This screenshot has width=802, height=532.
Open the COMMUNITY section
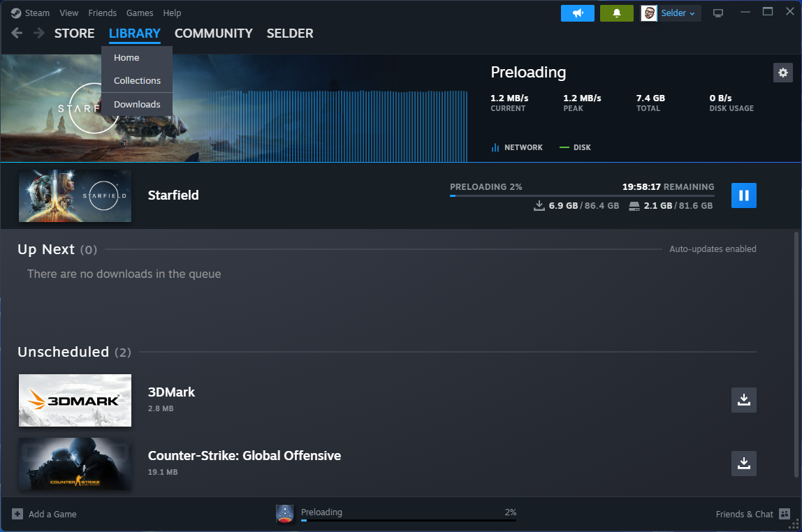click(213, 33)
